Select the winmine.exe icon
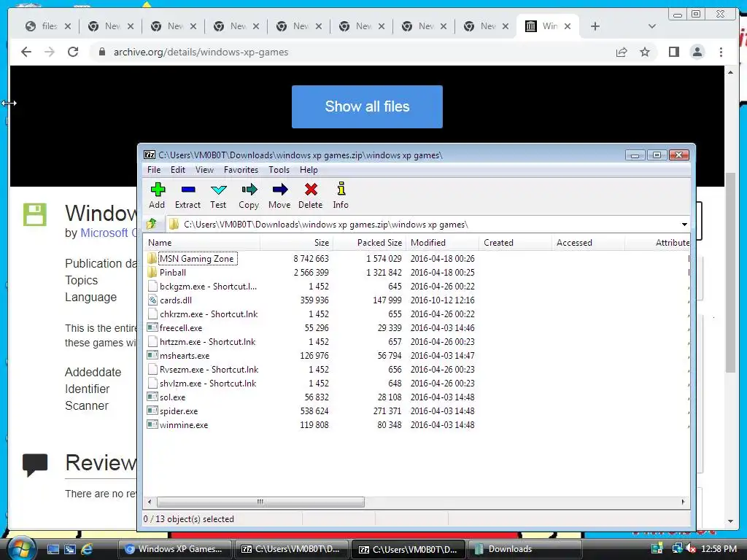747x560 pixels. coord(152,424)
